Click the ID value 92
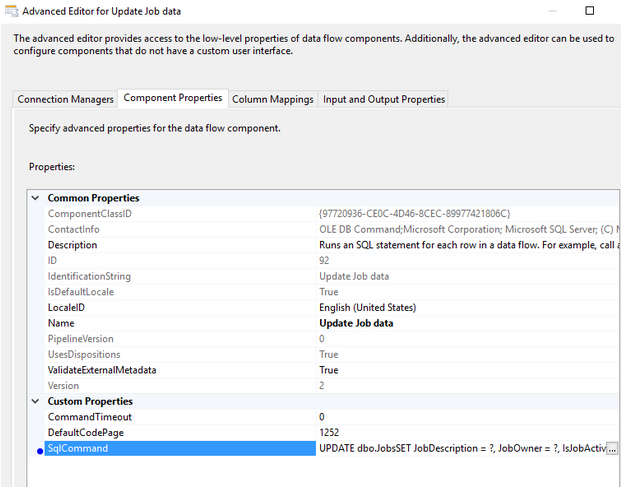Image resolution: width=625 pixels, height=489 pixels. pyautogui.click(x=324, y=260)
